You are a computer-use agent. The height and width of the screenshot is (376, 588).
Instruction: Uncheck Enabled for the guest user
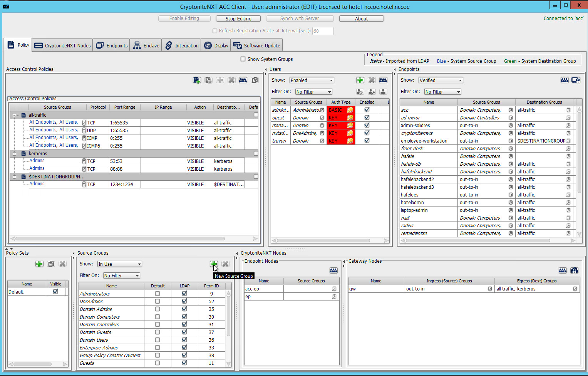(x=367, y=117)
